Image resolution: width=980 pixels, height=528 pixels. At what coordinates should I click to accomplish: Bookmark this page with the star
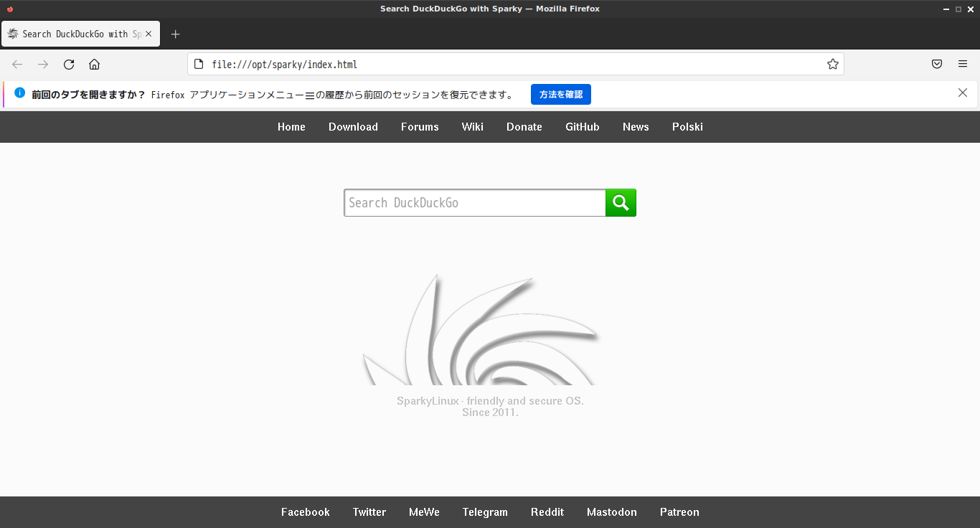[x=833, y=65]
